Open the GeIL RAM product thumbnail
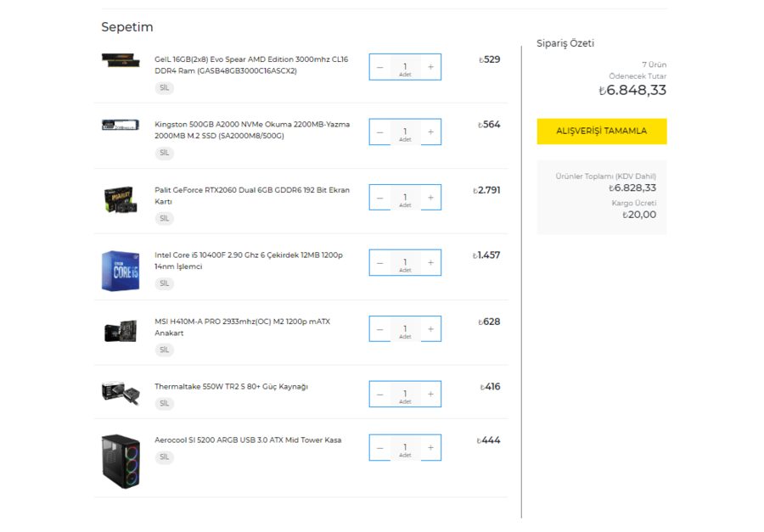This screenshot has height=532, width=764. click(x=121, y=61)
